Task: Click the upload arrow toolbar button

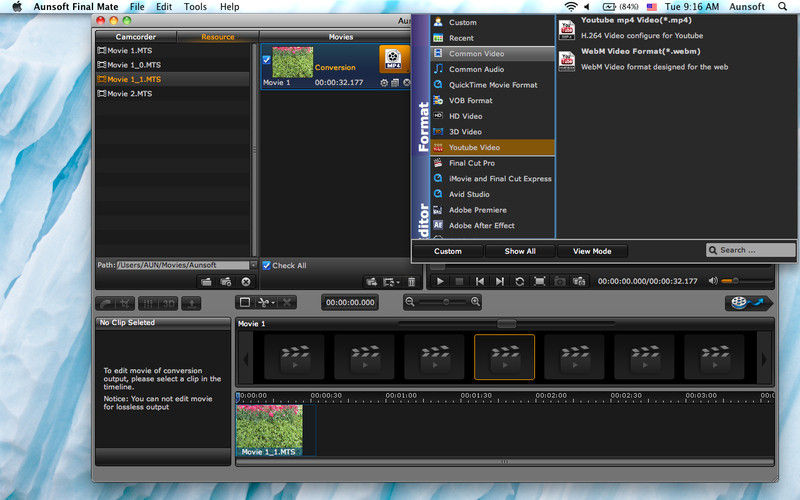Action: [191, 304]
